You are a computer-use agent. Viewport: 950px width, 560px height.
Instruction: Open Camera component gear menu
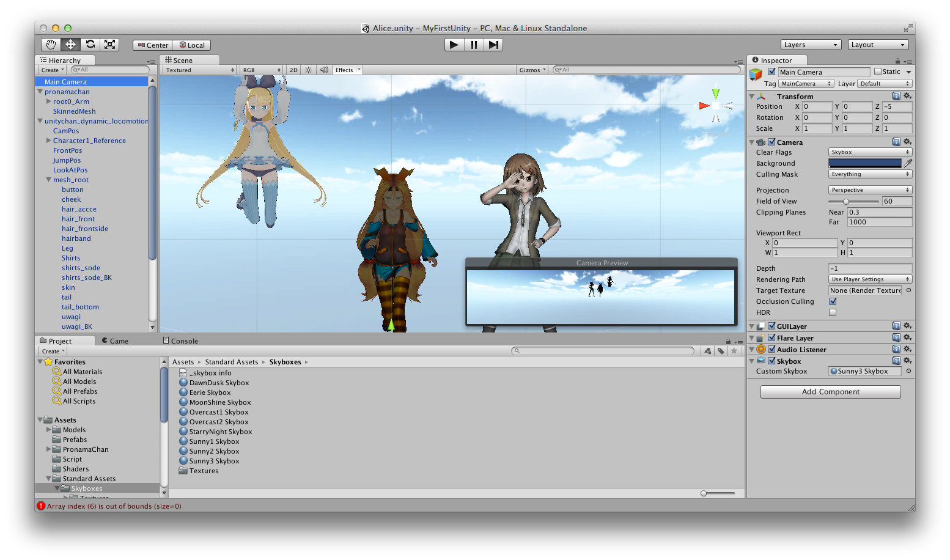pyautogui.click(x=908, y=142)
